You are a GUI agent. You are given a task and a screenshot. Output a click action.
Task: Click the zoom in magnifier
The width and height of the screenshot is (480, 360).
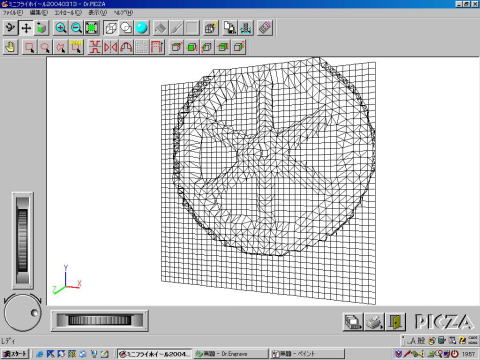(x=60, y=28)
